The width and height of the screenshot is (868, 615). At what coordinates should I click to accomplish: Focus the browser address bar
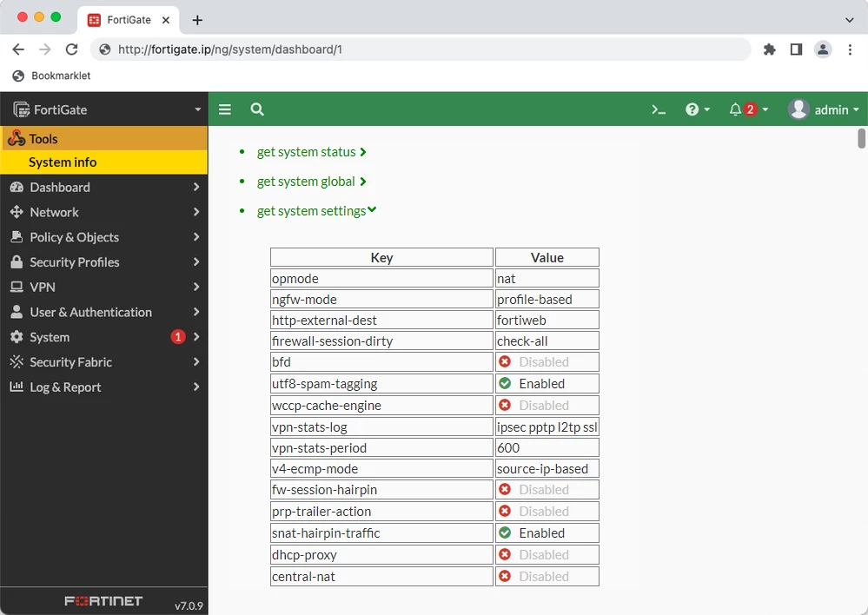421,50
